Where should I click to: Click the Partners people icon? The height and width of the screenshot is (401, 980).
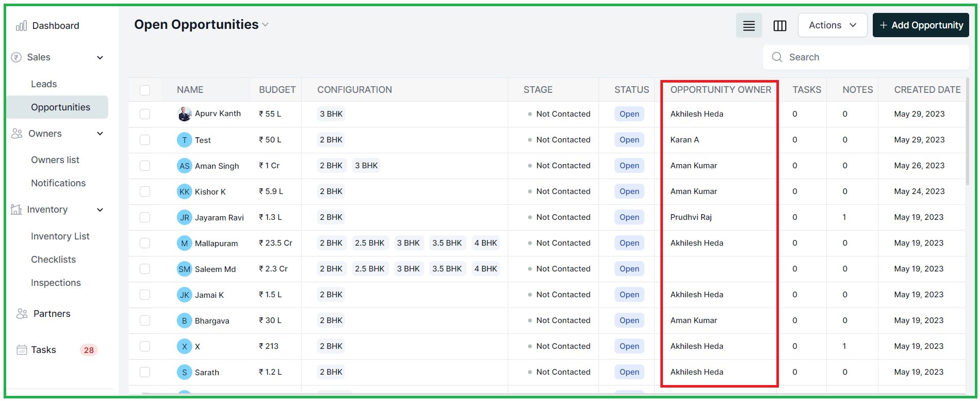pyautogui.click(x=22, y=314)
